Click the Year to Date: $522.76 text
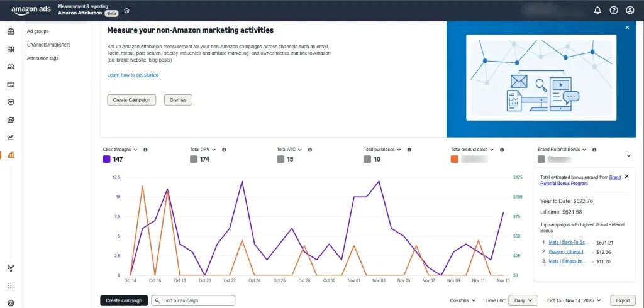 pyautogui.click(x=567, y=201)
